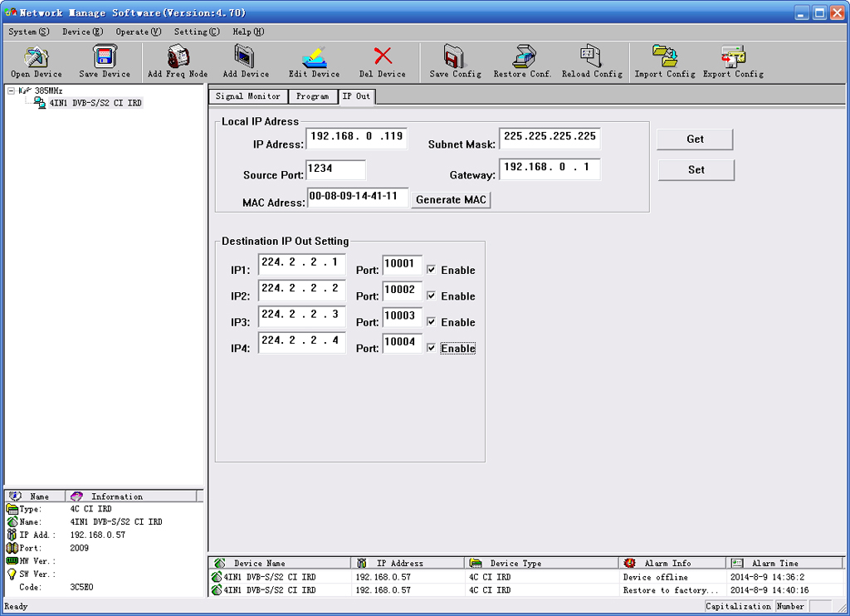The height and width of the screenshot is (616, 850).
Task: Click the Add Device toolbar icon
Action: pyautogui.click(x=246, y=56)
